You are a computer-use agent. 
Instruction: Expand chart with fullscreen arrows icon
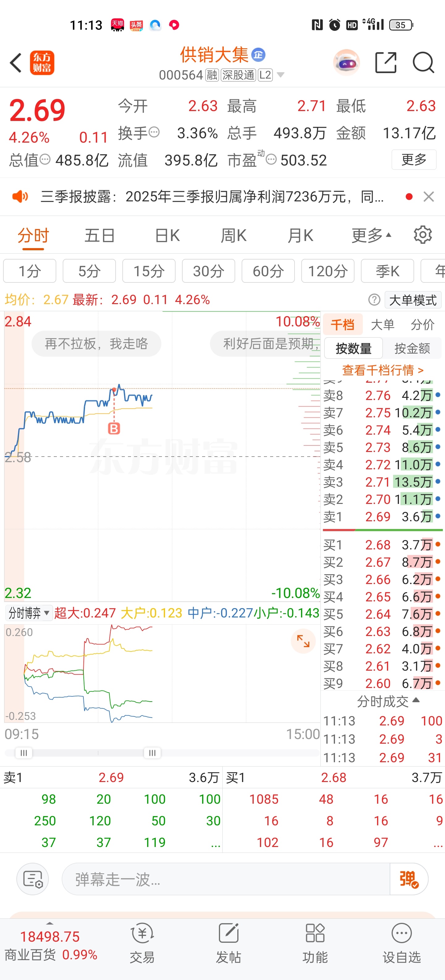[303, 641]
